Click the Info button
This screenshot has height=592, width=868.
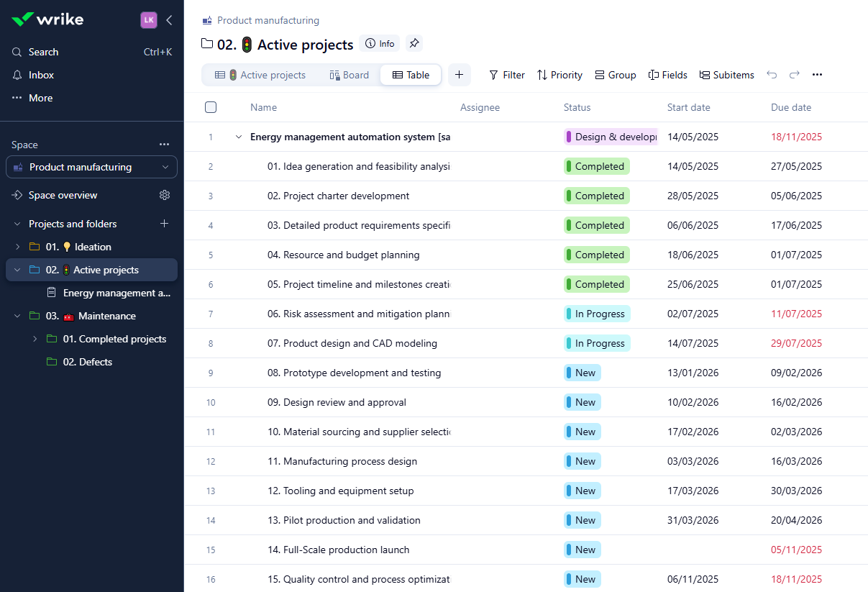click(379, 43)
